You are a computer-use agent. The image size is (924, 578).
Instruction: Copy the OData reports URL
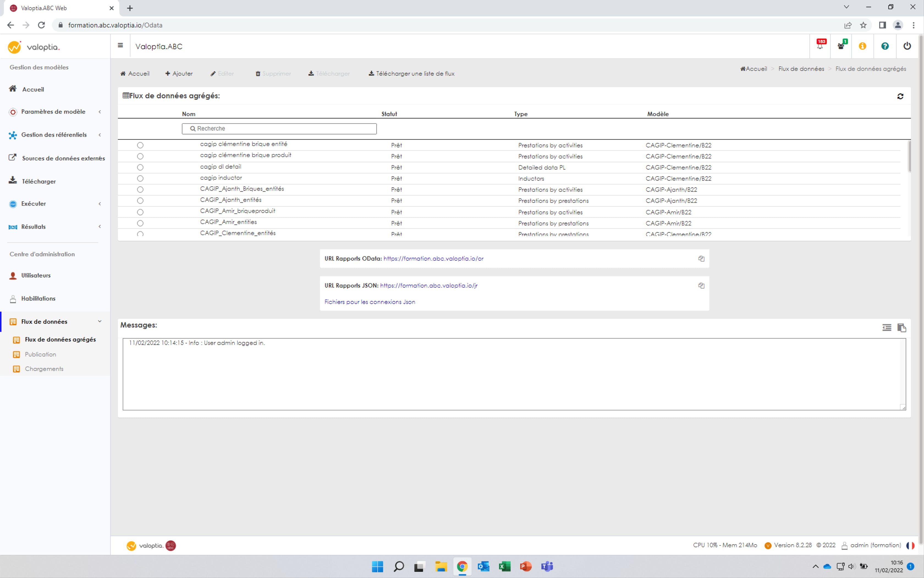coord(701,258)
